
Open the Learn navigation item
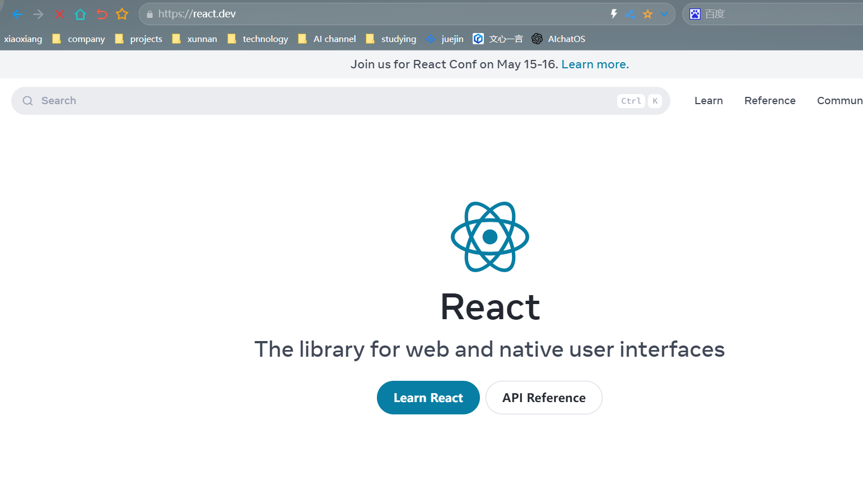(x=708, y=101)
